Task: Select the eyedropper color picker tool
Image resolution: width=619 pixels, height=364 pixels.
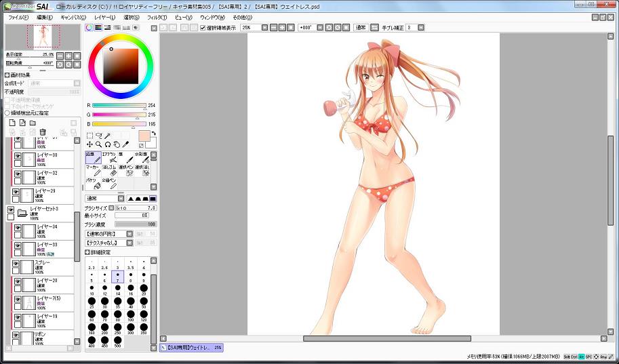Action: (x=125, y=144)
